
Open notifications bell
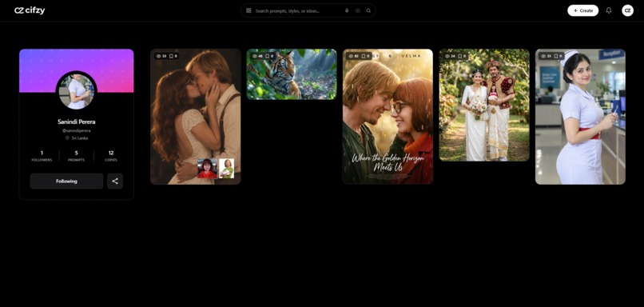coord(609,10)
